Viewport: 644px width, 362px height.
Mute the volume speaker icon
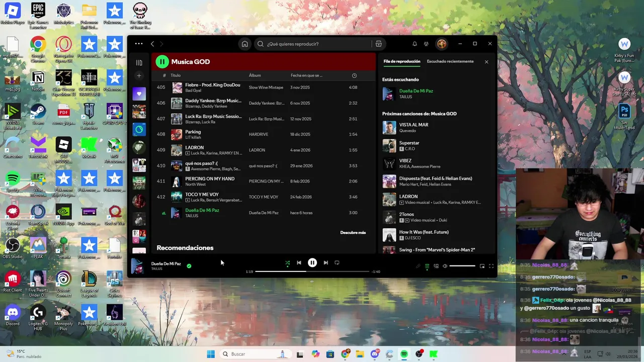click(445, 266)
